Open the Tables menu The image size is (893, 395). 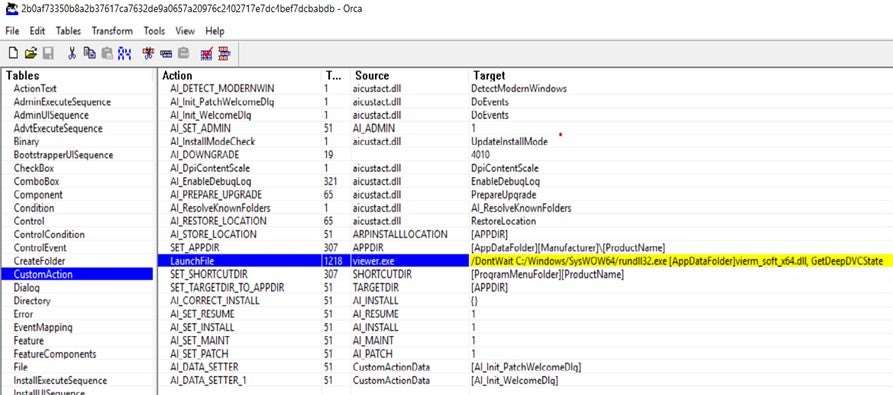68,31
